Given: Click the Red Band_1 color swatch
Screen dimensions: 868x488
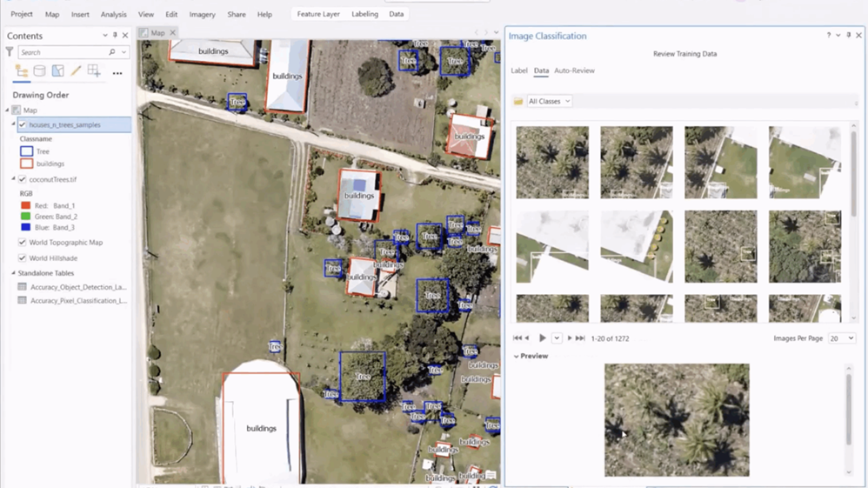Looking at the screenshot, I should (25, 205).
